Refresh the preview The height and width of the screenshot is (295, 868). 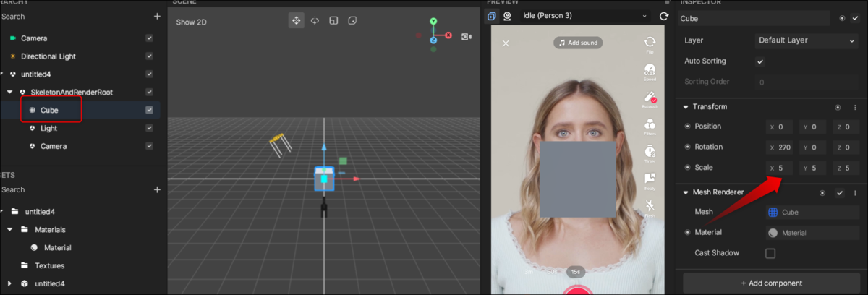point(663,16)
